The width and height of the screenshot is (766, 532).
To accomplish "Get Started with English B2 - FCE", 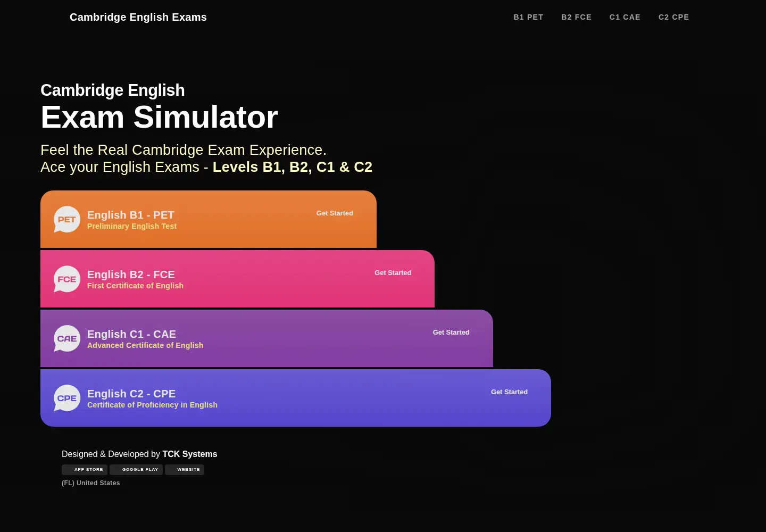I will (393, 273).
